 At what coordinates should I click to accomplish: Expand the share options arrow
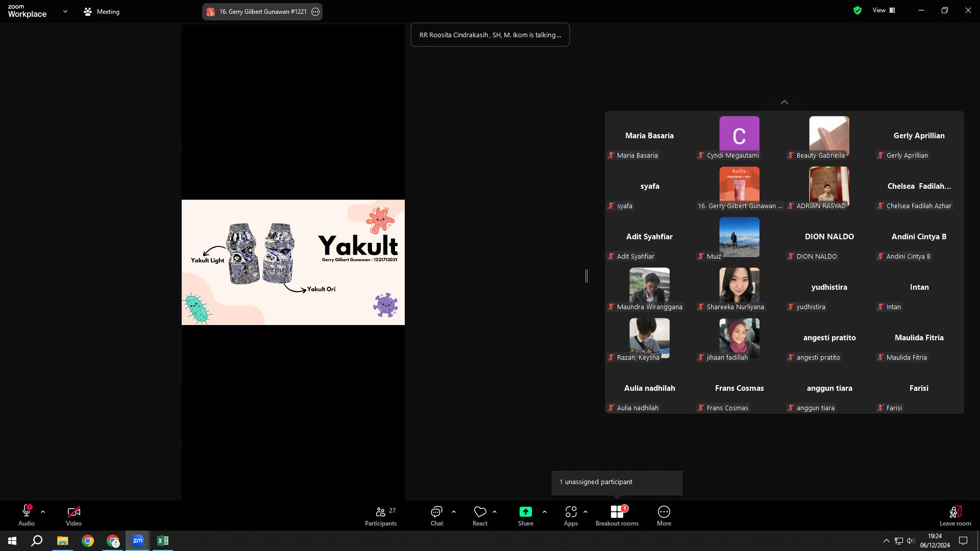545,512
